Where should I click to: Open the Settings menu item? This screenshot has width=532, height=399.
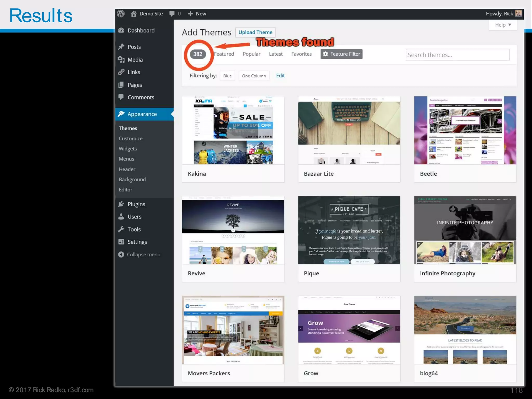click(137, 242)
